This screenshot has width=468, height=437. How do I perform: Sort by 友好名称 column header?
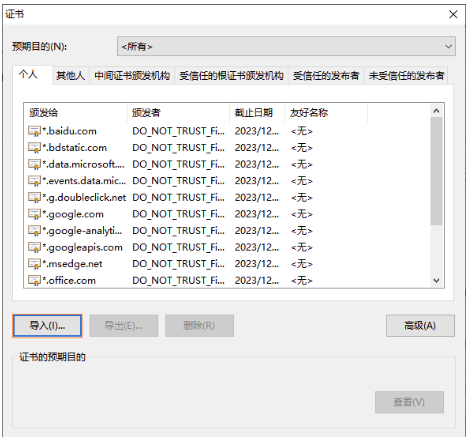coord(326,113)
